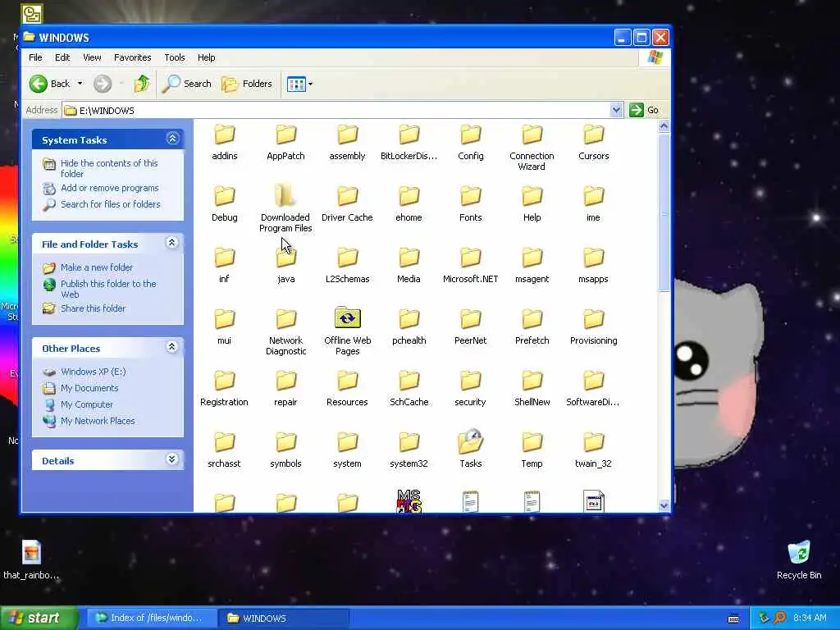Go up one folder level

[142, 84]
